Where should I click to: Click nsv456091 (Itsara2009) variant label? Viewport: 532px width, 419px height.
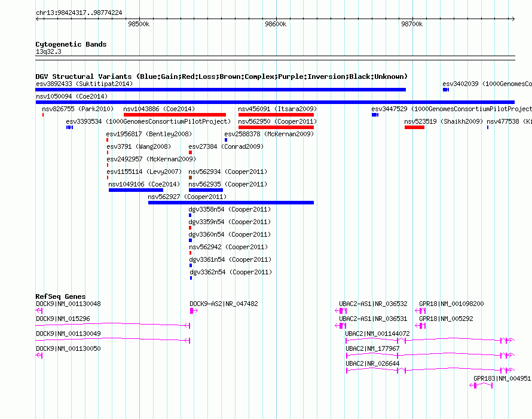277,109
